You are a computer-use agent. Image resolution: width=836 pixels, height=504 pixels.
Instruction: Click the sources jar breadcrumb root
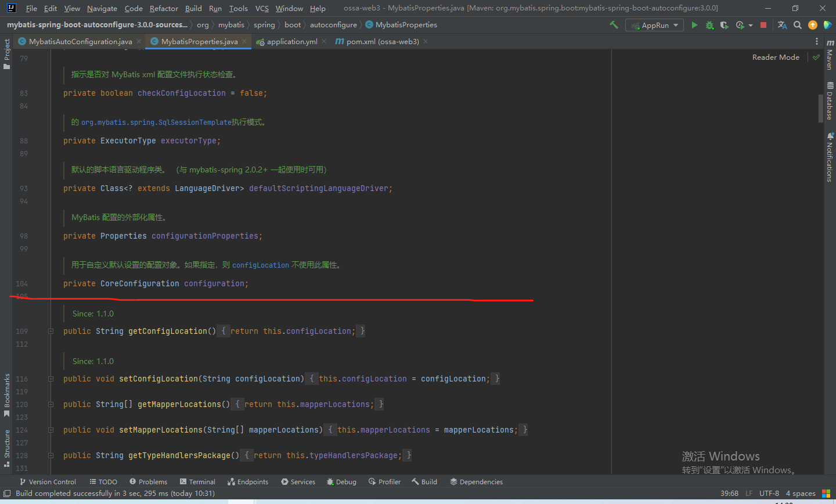pyautogui.click(x=97, y=25)
